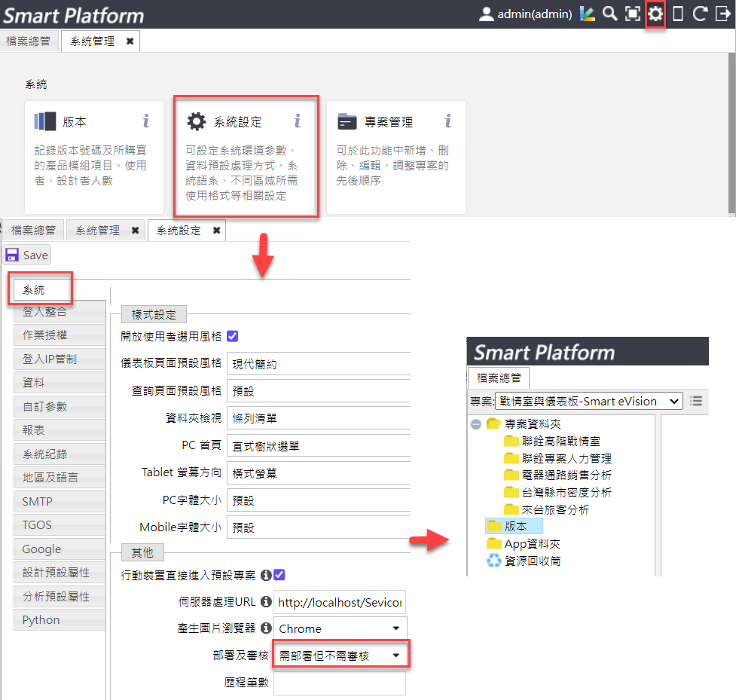Select the 登入整合 side tab
Screen dimensions: 736x700
coord(60,312)
